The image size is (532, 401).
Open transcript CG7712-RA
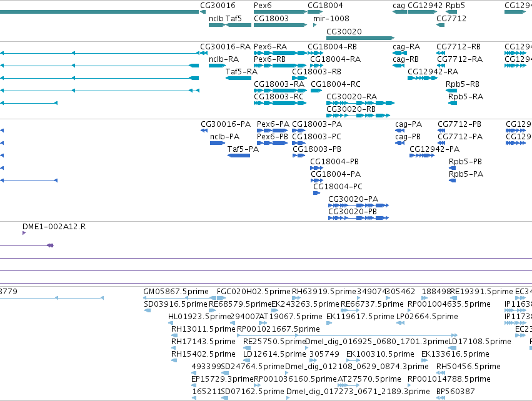tap(459, 59)
